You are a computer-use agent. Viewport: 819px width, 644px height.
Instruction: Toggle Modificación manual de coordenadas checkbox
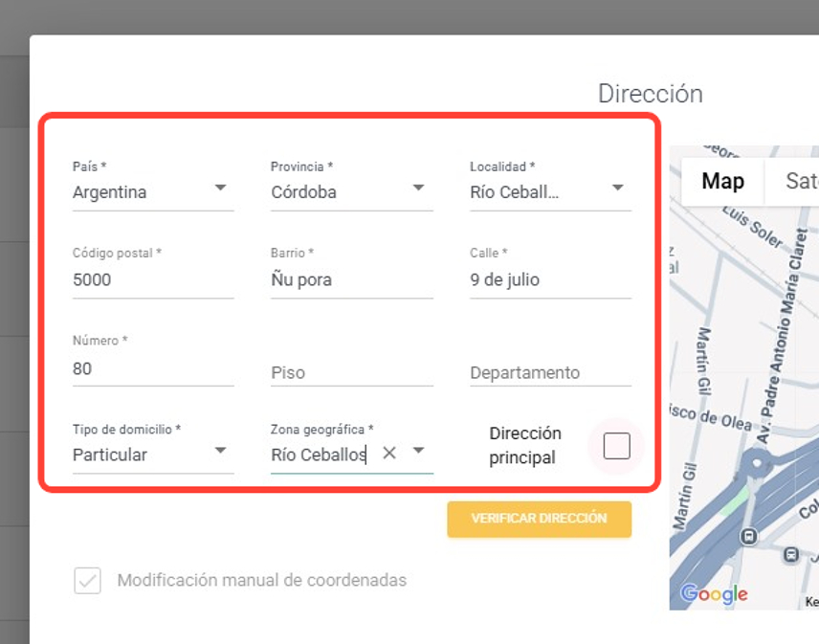pos(88,581)
